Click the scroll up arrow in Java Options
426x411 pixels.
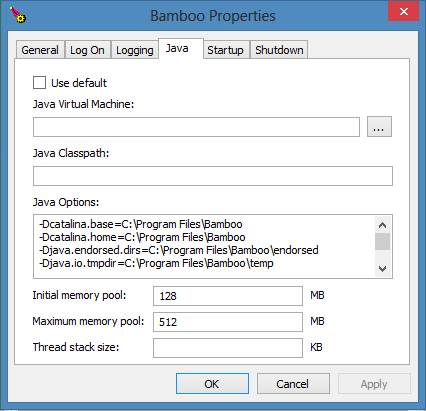[x=382, y=225]
